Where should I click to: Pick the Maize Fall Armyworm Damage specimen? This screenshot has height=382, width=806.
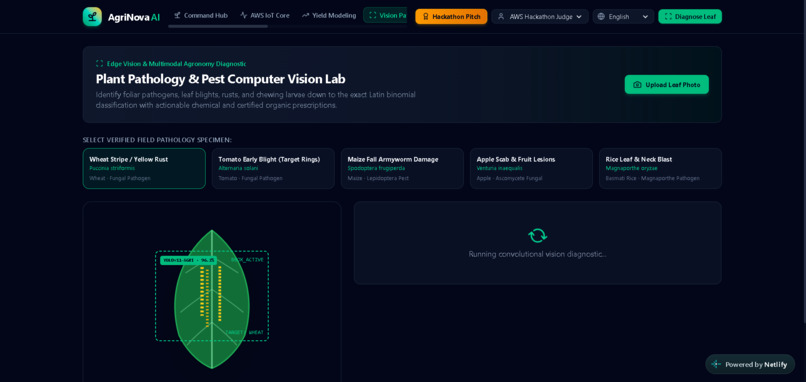pos(402,168)
